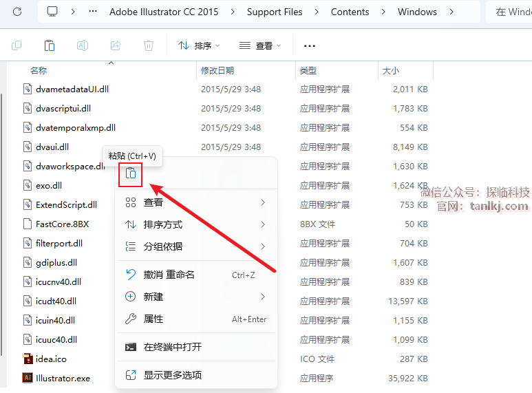Screen dimensions: 532x393
Task: Click the paste icon in context menu
Action: click(130, 174)
